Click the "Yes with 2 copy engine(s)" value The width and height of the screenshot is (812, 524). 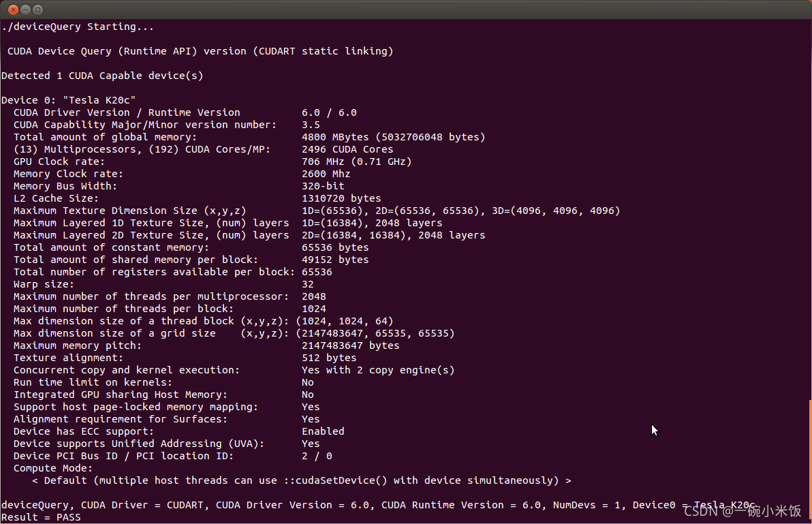tap(378, 370)
